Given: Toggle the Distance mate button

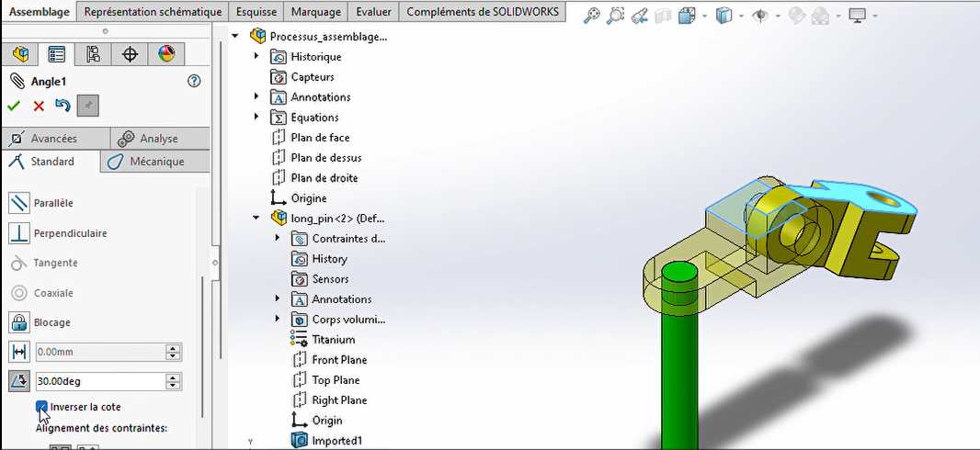Looking at the screenshot, I should (19, 352).
